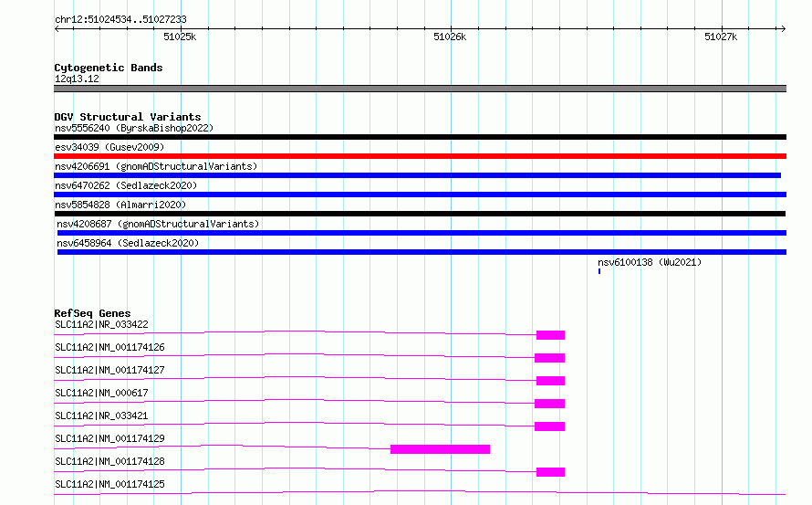Open nsv4208687 (gnomADStructuralVariants) label
Image resolution: width=812 pixels, height=505 pixels.
point(158,224)
